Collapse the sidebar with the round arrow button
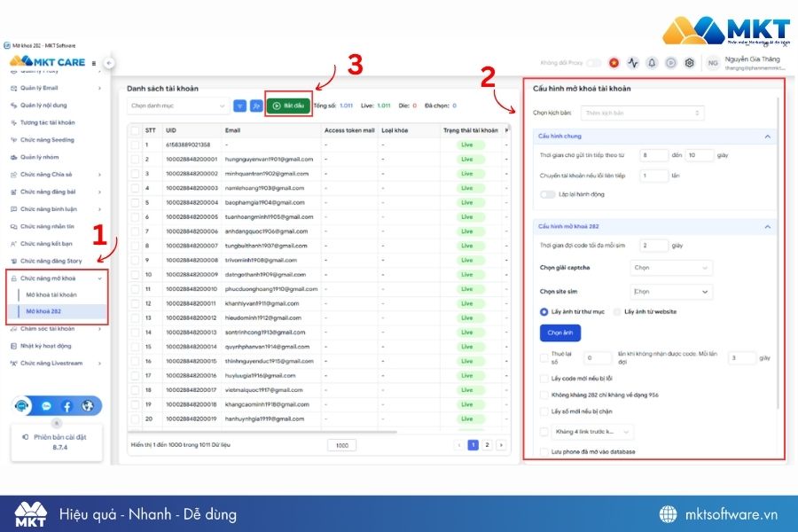This screenshot has width=798, height=532. coord(108,63)
